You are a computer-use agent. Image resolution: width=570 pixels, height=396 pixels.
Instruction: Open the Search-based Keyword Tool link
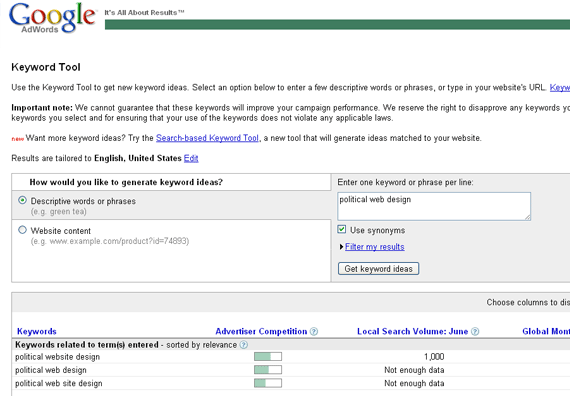[207, 138]
